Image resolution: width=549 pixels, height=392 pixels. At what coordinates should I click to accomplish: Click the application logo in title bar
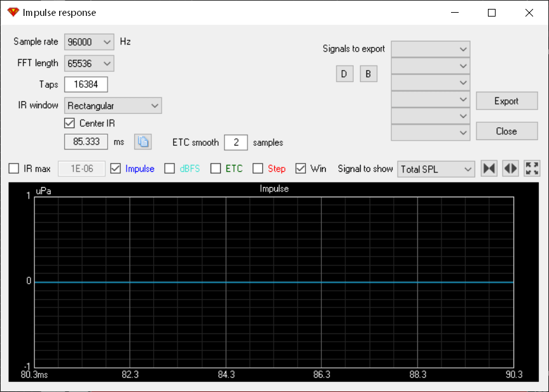click(13, 12)
